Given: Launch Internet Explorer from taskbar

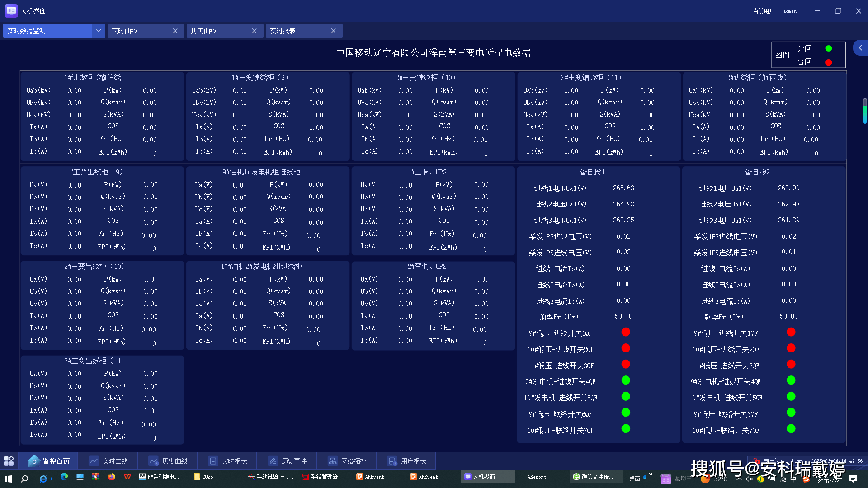Looking at the screenshot, I should point(43,478).
